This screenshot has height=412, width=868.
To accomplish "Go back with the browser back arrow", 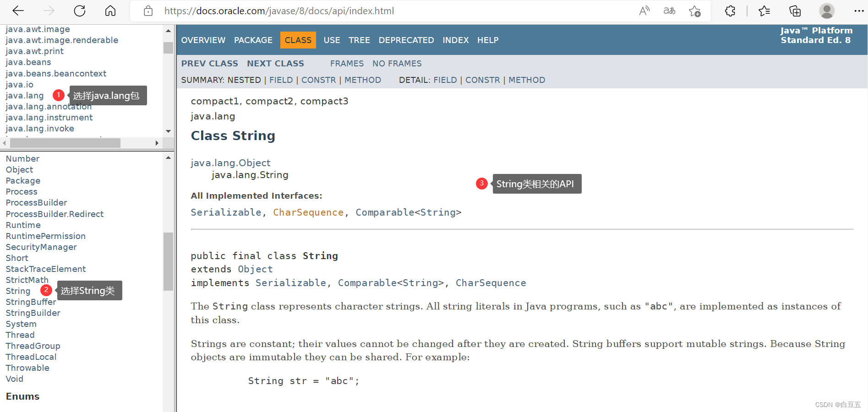I will pos(18,11).
